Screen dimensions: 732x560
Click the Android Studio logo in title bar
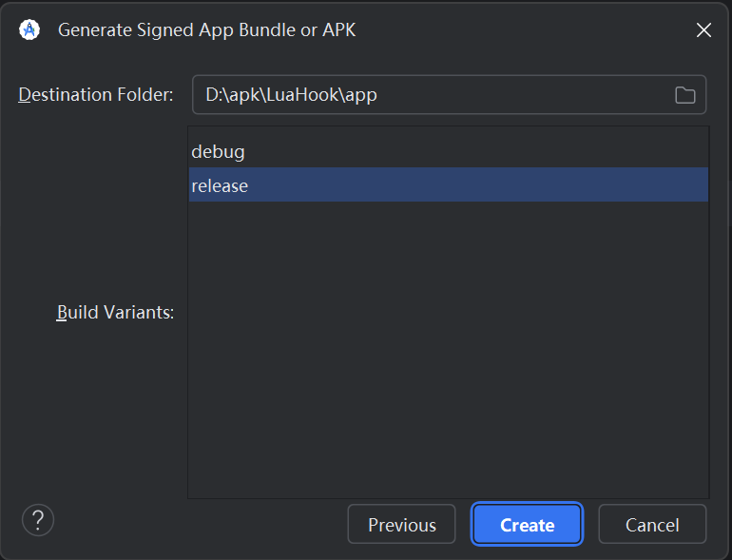[x=29, y=29]
